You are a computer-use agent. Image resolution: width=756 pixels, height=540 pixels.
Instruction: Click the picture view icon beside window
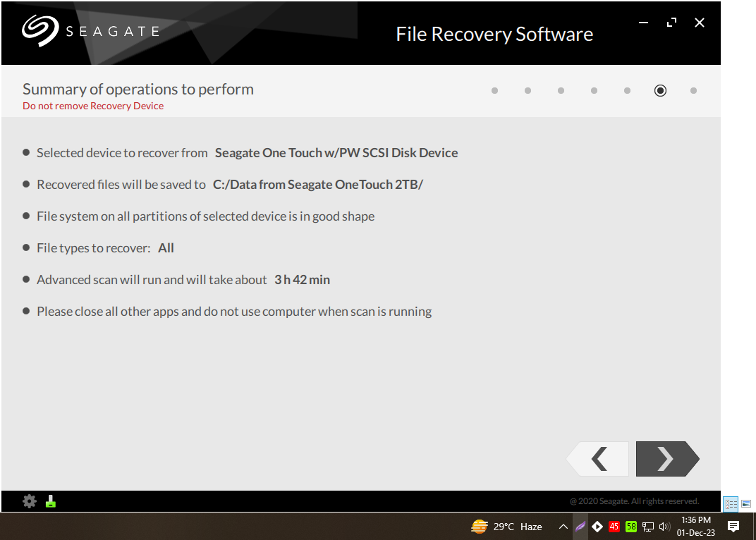[x=746, y=504]
